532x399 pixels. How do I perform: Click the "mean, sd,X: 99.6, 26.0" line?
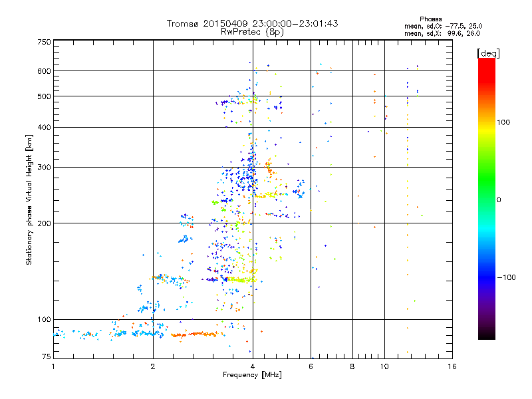pyautogui.click(x=442, y=33)
